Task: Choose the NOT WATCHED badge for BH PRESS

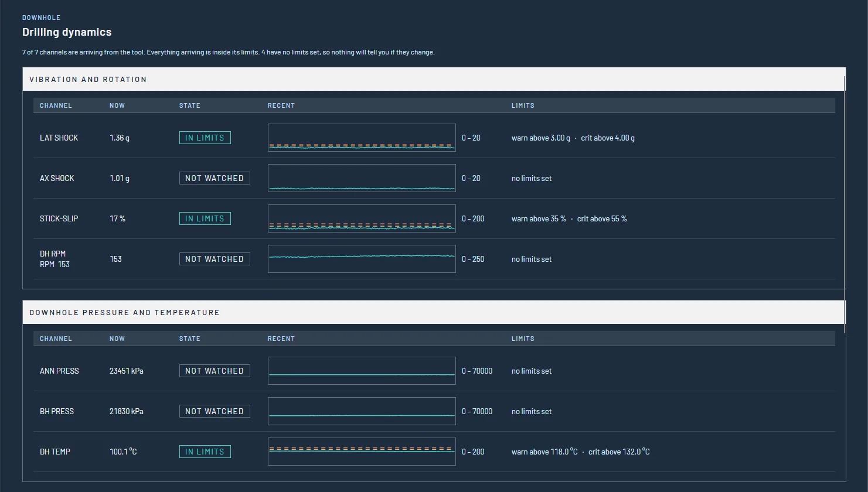Action: point(215,411)
